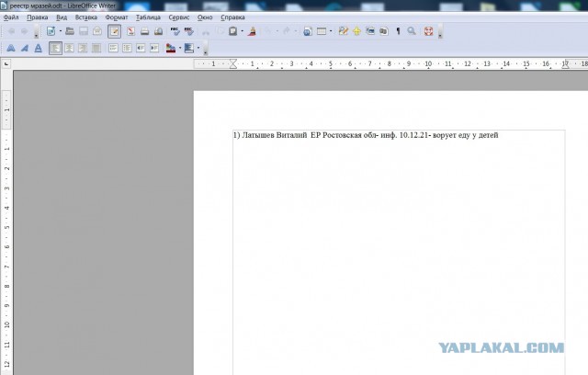Open the Правка menu
This screenshot has height=375, width=588.
pos(37,17)
